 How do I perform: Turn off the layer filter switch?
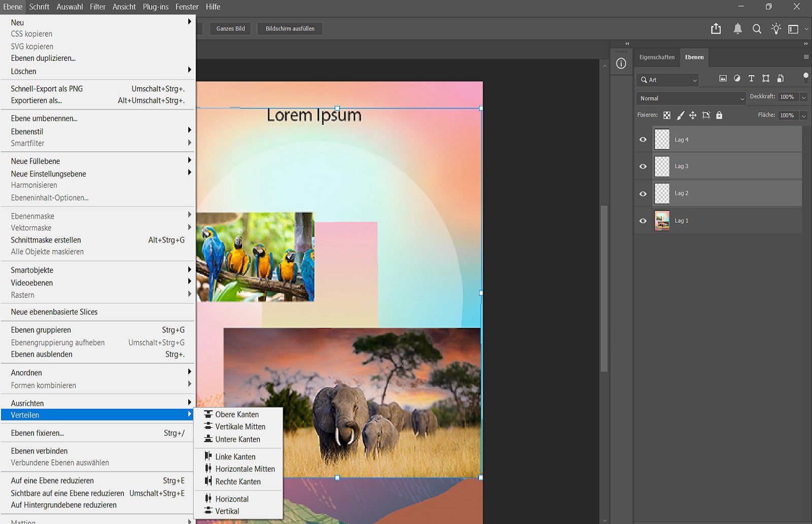(x=805, y=78)
